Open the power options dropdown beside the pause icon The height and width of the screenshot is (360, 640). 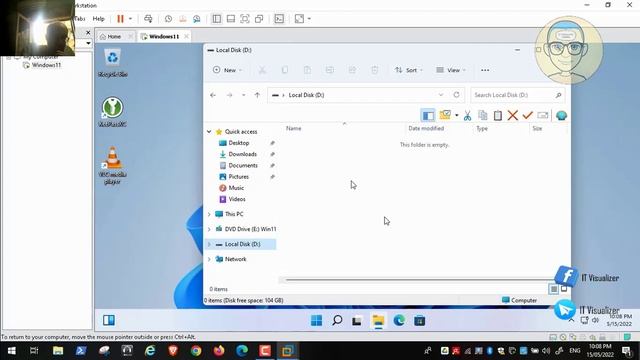[130, 19]
